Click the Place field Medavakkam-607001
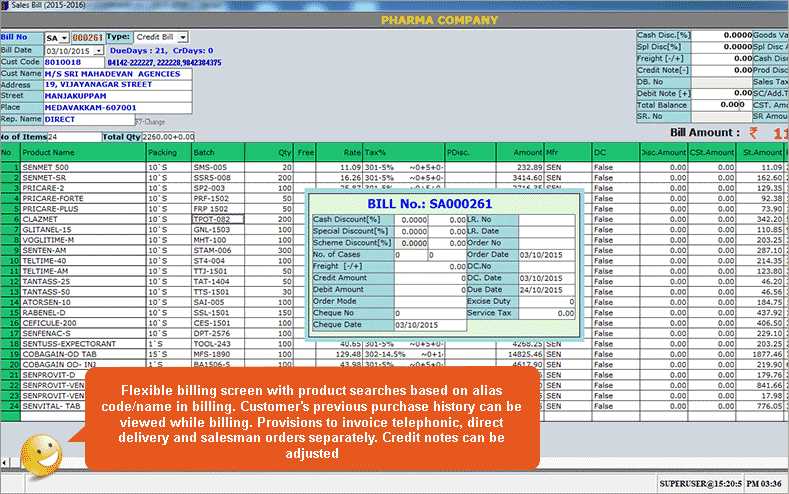The height and width of the screenshot is (494, 789). (118, 108)
